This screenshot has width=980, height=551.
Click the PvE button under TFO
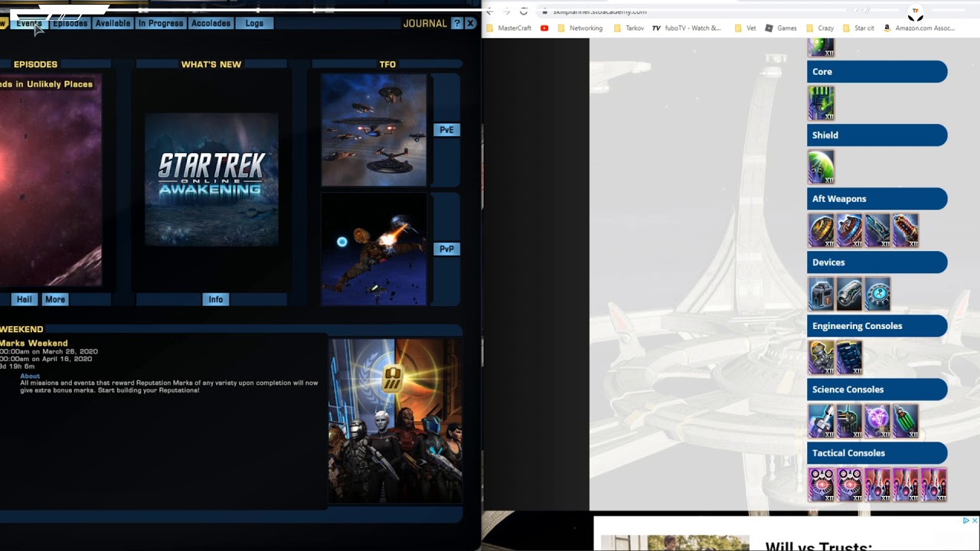pyautogui.click(x=446, y=130)
